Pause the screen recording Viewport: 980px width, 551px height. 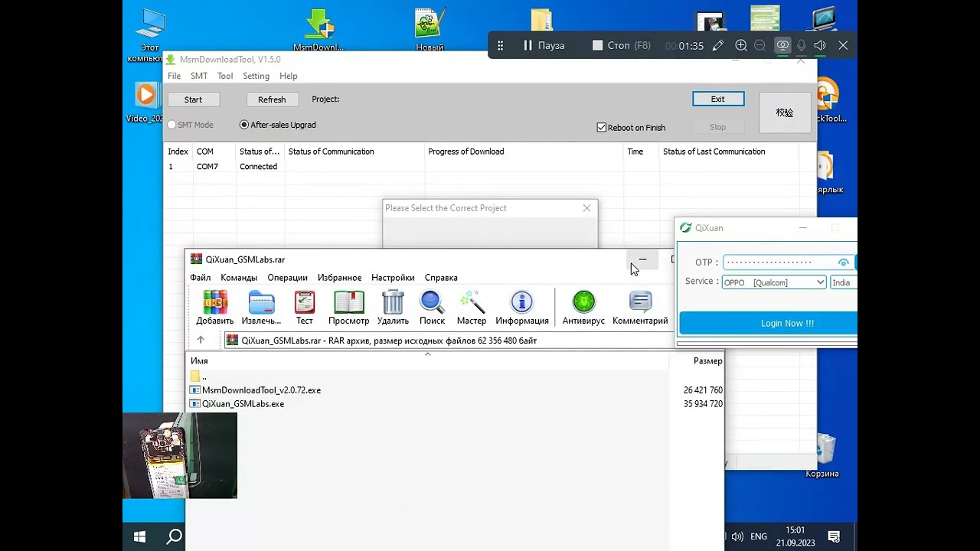tap(544, 45)
